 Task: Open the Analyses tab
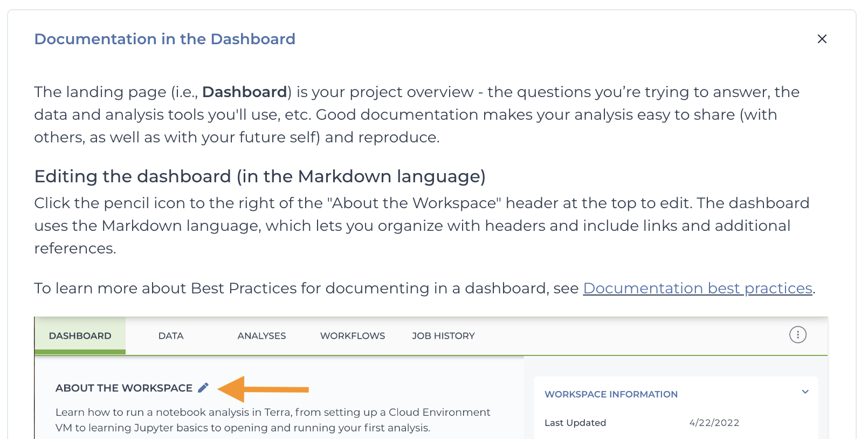pyautogui.click(x=261, y=335)
